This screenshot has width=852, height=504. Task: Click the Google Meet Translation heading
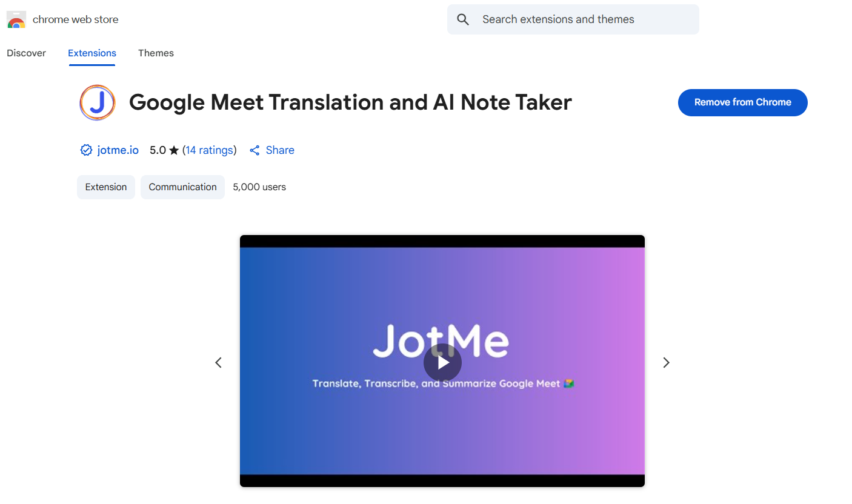pos(350,102)
